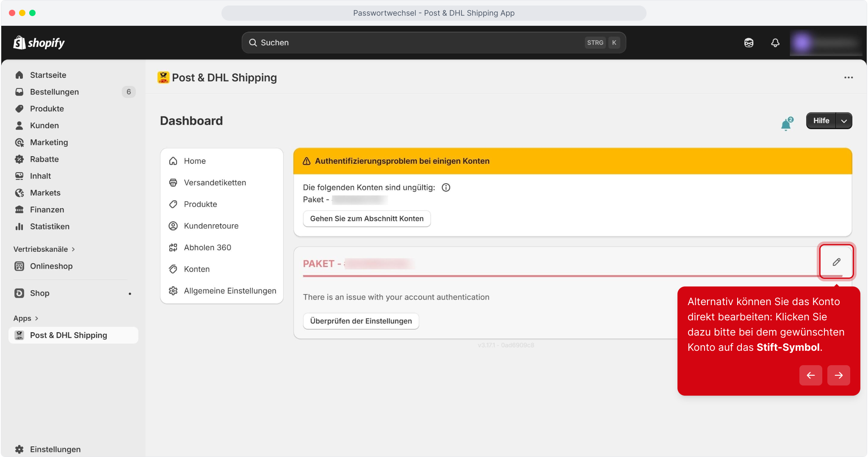Click the browser tab title Passwortwechsel
The width and height of the screenshot is (868, 457).
[434, 13]
